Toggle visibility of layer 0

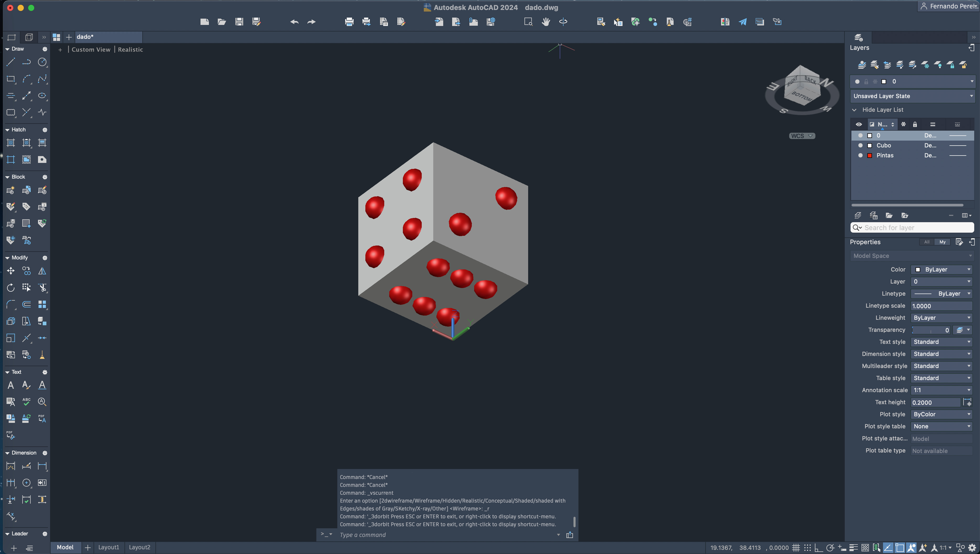(x=860, y=136)
